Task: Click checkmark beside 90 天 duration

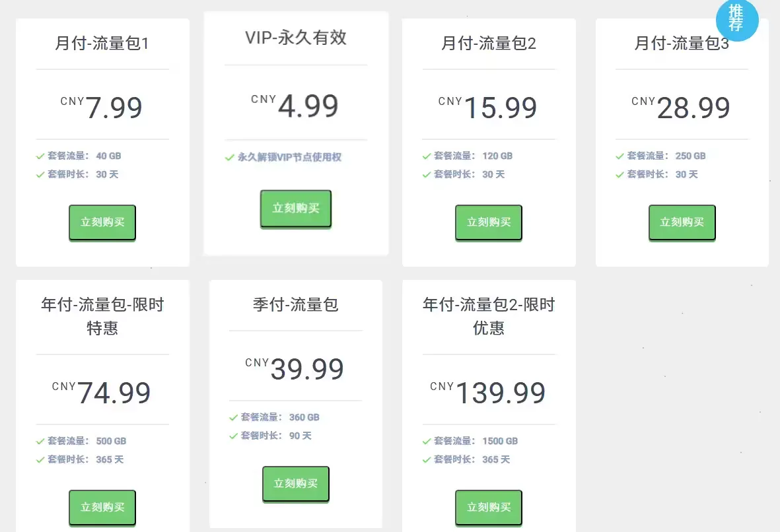Action: [x=233, y=436]
